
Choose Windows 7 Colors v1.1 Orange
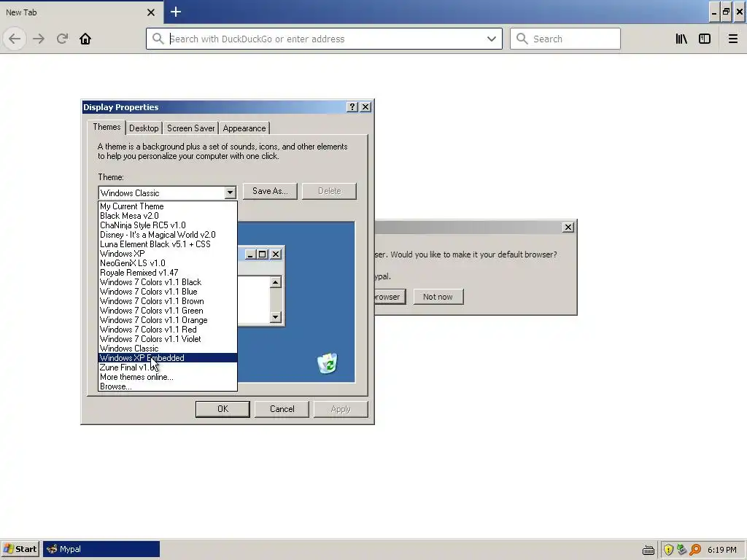tap(167, 320)
